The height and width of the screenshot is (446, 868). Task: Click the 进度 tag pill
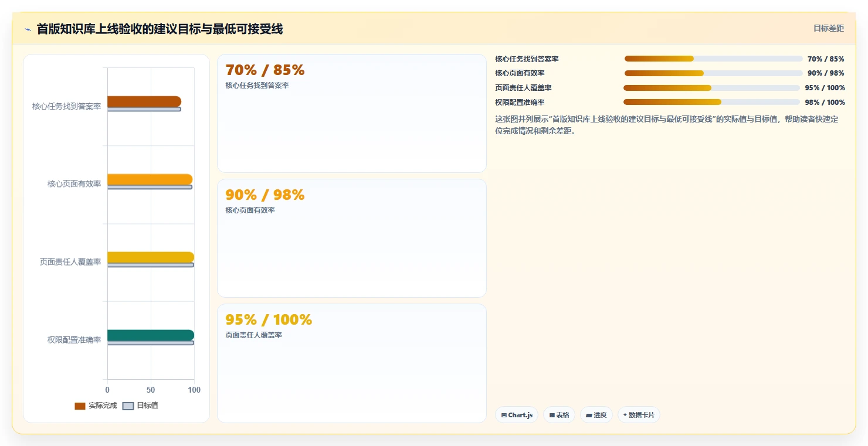pos(596,415)
